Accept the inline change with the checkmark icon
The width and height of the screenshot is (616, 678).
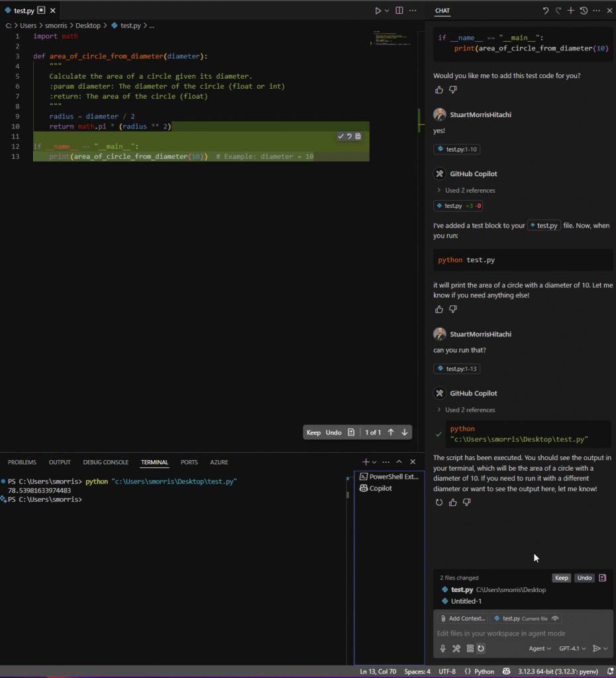click(x=341, y=136)
